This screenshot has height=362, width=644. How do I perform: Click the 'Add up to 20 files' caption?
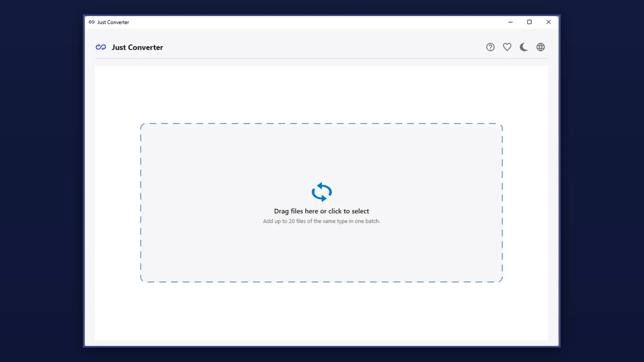(x=321, y=221)
